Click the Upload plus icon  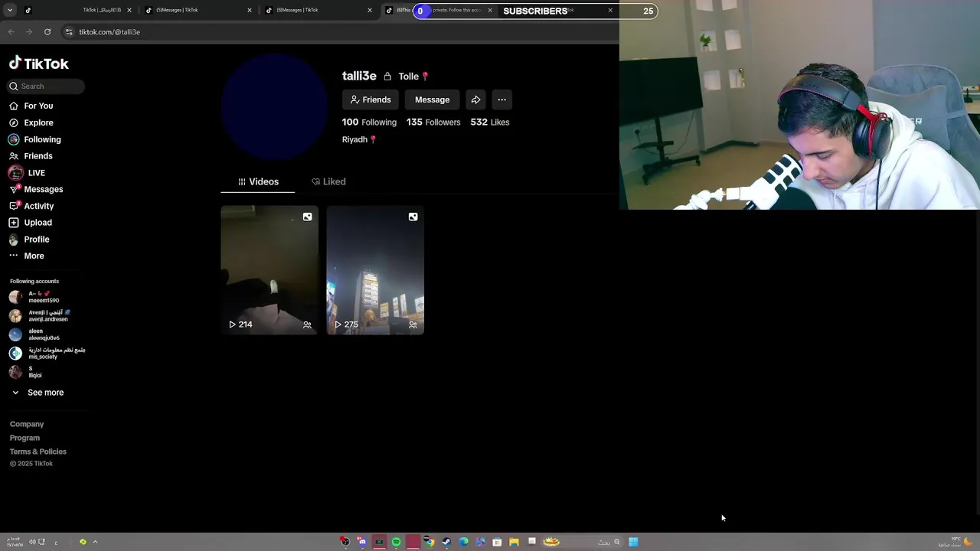14,223
